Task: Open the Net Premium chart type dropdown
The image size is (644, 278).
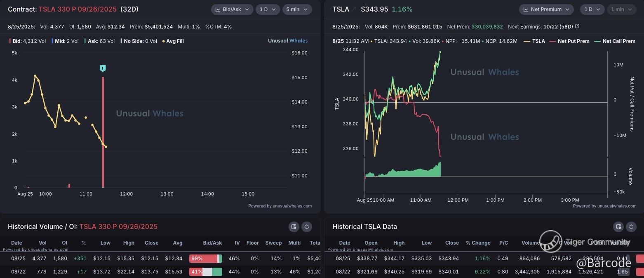Action: coord(546,9)
